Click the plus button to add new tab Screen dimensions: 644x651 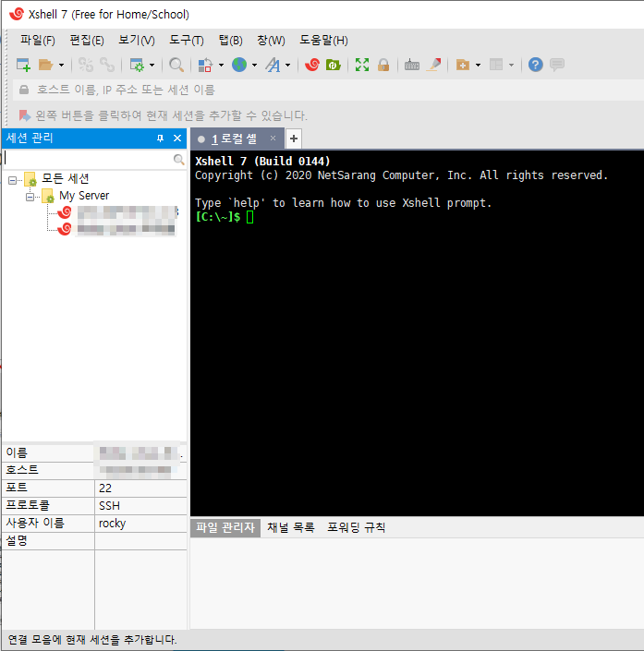coord(293,139)
